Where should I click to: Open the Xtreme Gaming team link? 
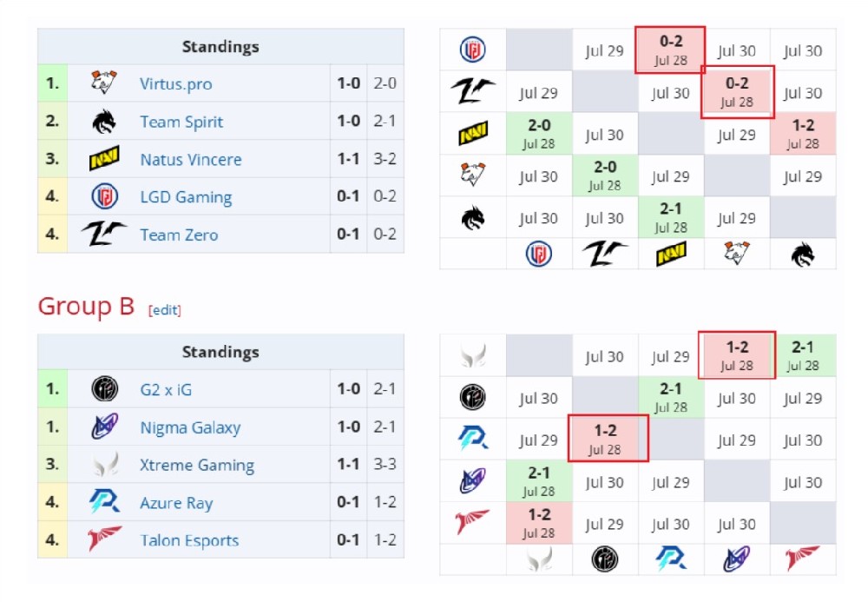[x=197, y=466]
